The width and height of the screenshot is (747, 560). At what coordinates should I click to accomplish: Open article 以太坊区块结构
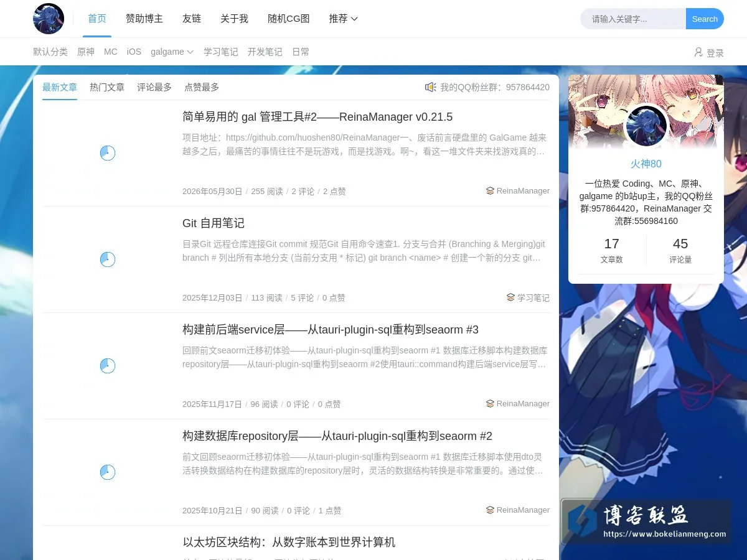pos(289,543)
